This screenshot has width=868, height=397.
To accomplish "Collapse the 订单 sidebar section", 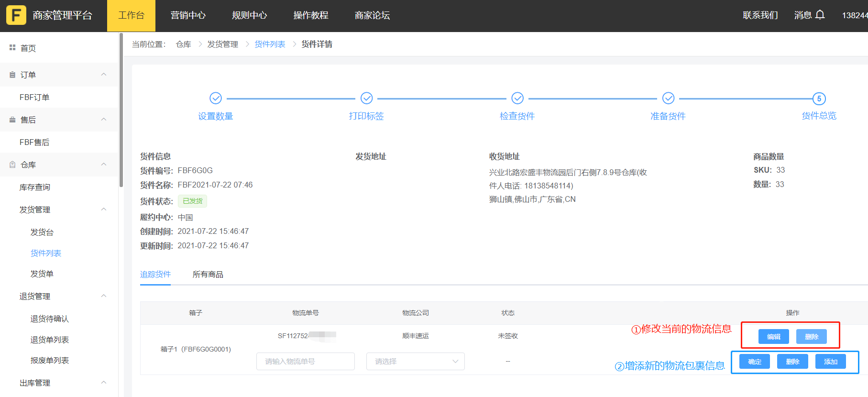I will [104, 75].
